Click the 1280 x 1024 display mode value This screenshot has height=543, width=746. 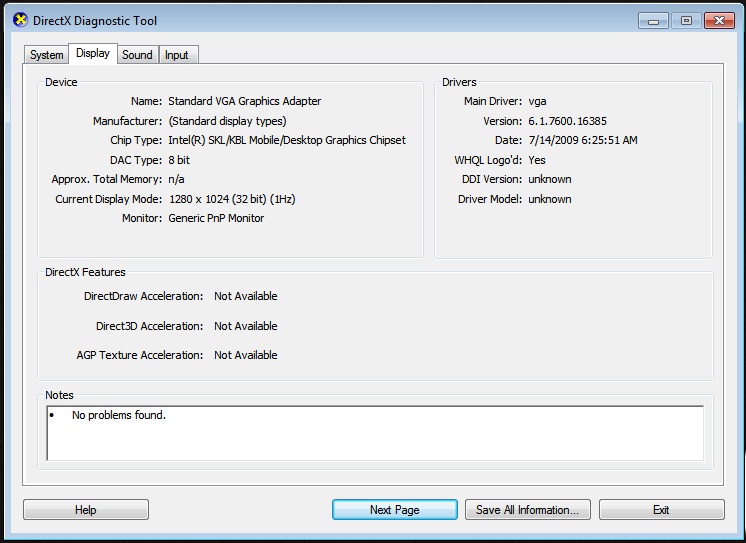(232, 199)
